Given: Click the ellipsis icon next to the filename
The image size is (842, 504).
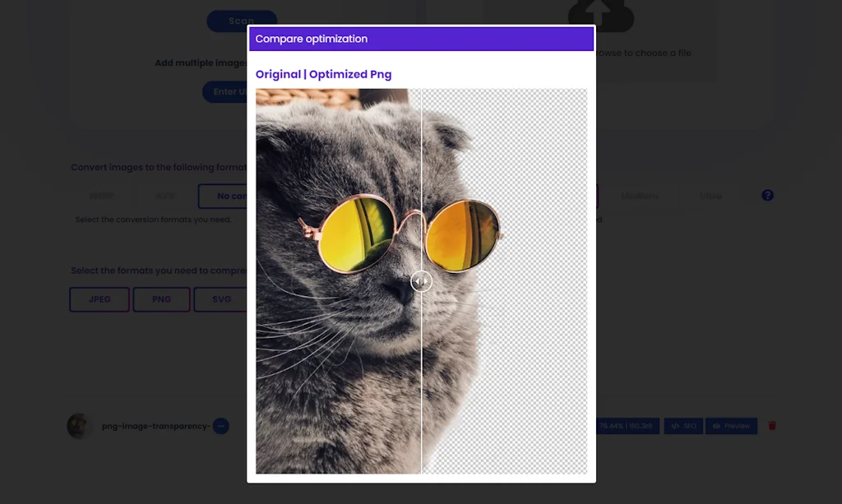Looking at the screenshot, I should pos(219,426).
